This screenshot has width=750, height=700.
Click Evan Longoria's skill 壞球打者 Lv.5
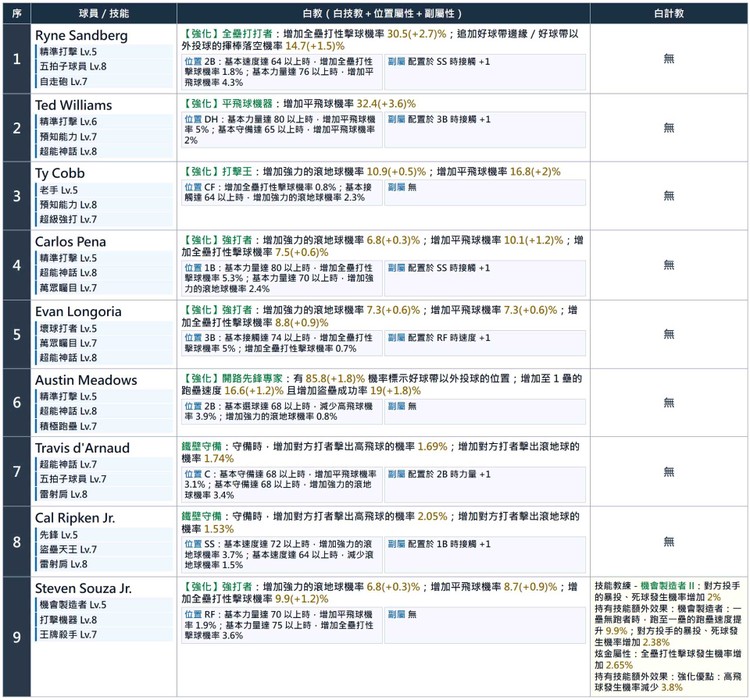(104, 329)
